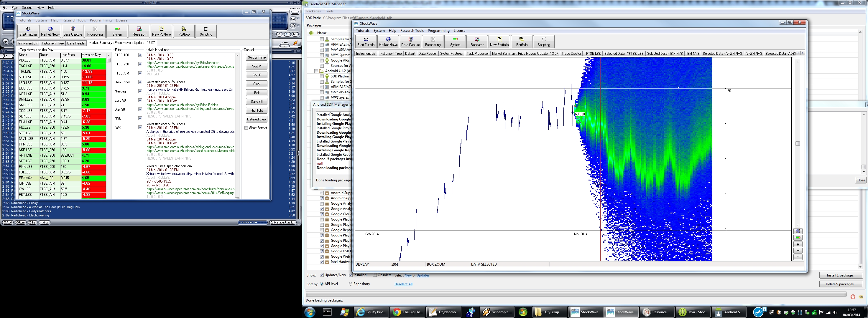
Task: Click the chart drawing tool button above color bar
Action: pyautogui.click(x=798, y=231)
